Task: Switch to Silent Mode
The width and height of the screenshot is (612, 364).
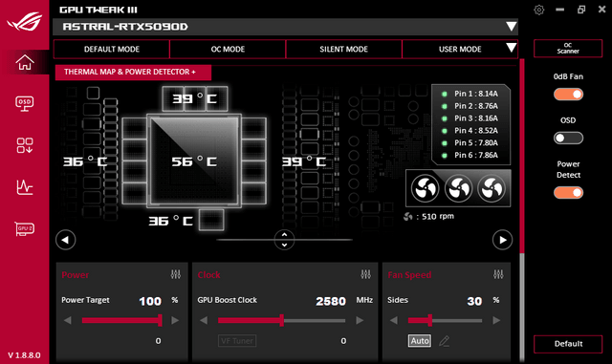Action: click(344, 49)
